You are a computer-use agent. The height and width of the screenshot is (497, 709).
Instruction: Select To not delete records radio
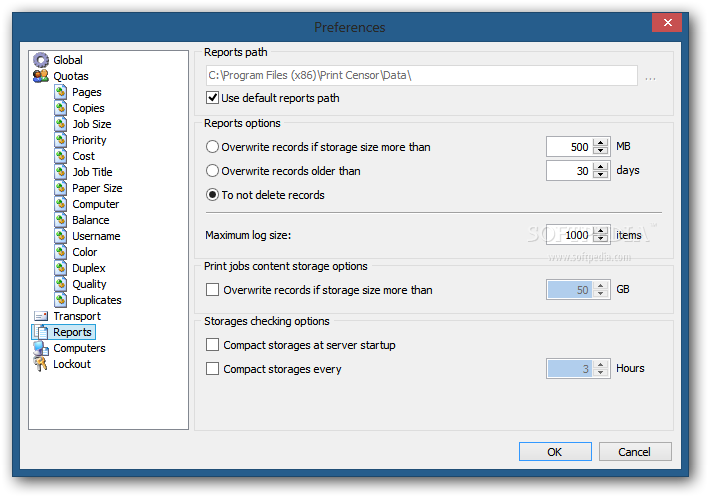(x=213, y=195)
